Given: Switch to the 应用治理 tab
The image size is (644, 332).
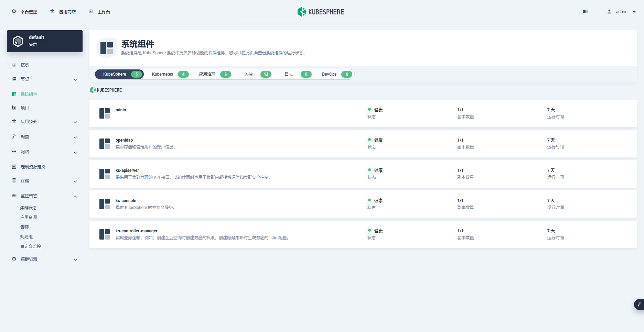Looking at the screenshot, I should pos(215,74).
